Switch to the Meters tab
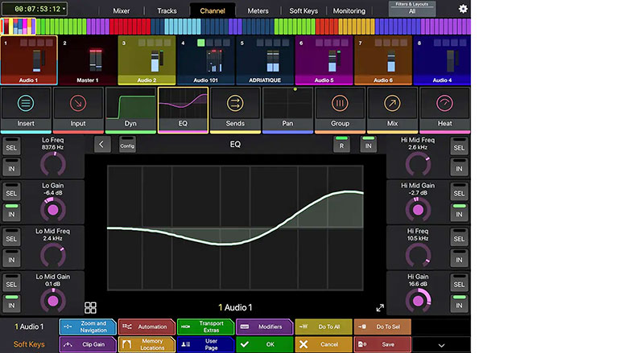The width and height of the screenshot is (644, 353). (258, 10)
